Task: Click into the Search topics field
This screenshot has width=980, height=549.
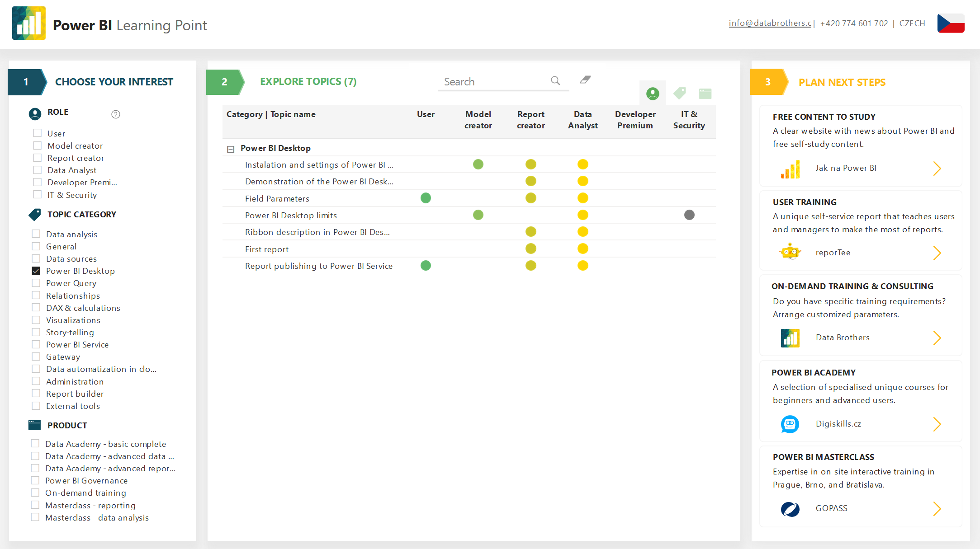Action: [x=493, y=82]
